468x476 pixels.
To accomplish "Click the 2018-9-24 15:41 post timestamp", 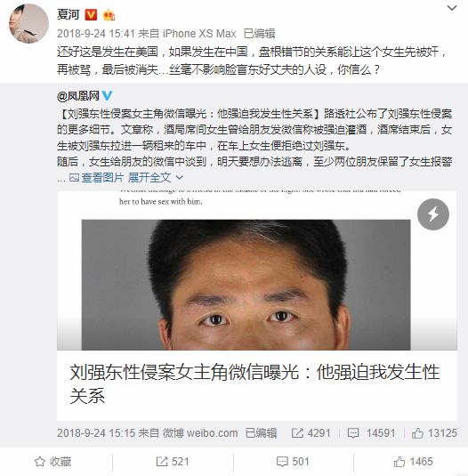I will click(x=96, y=34).
